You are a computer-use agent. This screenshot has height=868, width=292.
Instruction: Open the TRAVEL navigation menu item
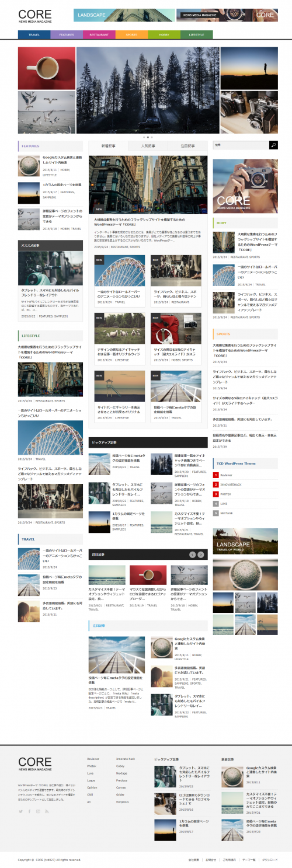pos(34,34)
